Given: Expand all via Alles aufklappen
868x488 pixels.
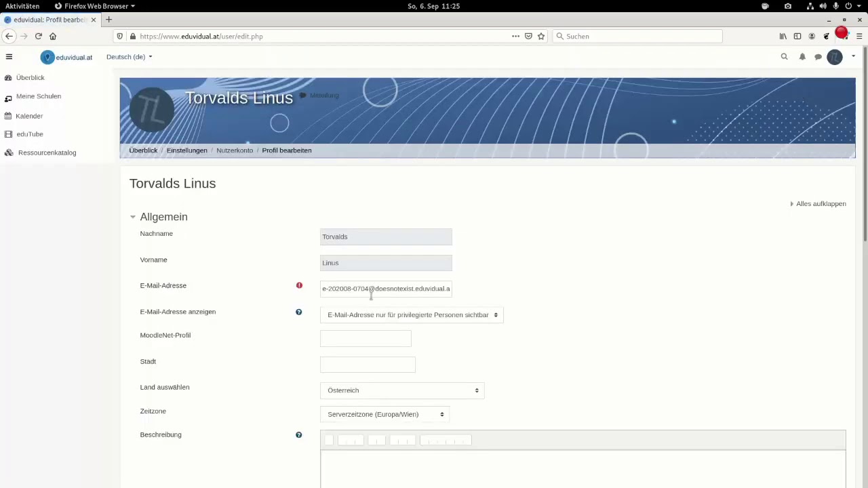Looking at the screenshot, I should [818, 203].
